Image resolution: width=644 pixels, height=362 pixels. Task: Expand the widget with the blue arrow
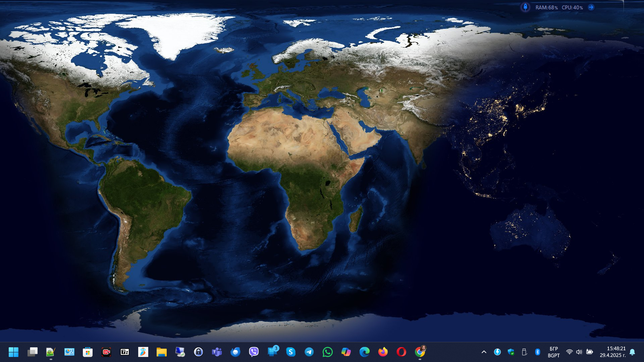point(591,7)
